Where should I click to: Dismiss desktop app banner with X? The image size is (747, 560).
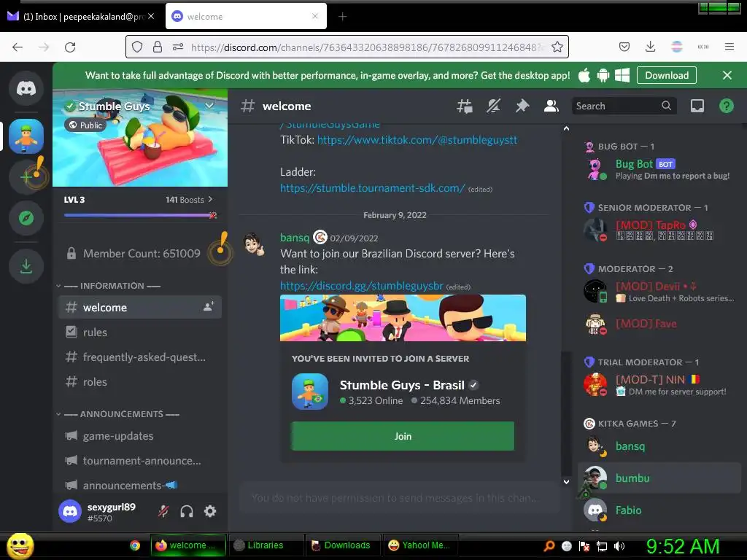(x=727, y=75)
